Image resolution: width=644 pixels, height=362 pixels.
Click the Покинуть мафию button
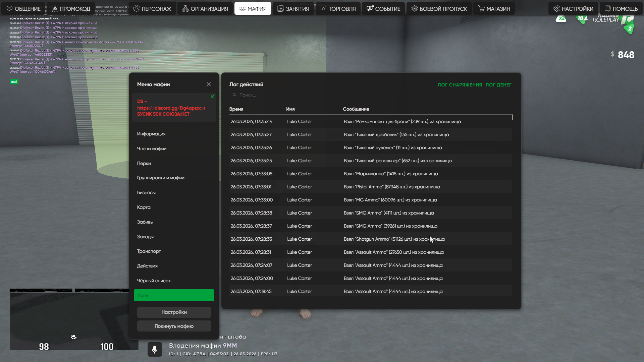click(x=174, y=326)
